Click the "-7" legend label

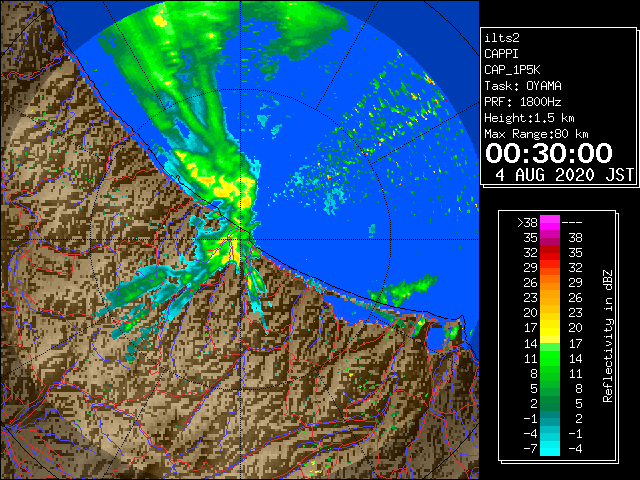tap(530, 449)
